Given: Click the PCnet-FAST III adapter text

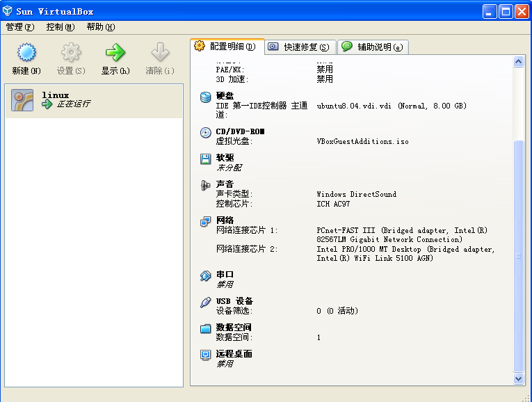Looking at the screenshot, I should tap(402, 235).
